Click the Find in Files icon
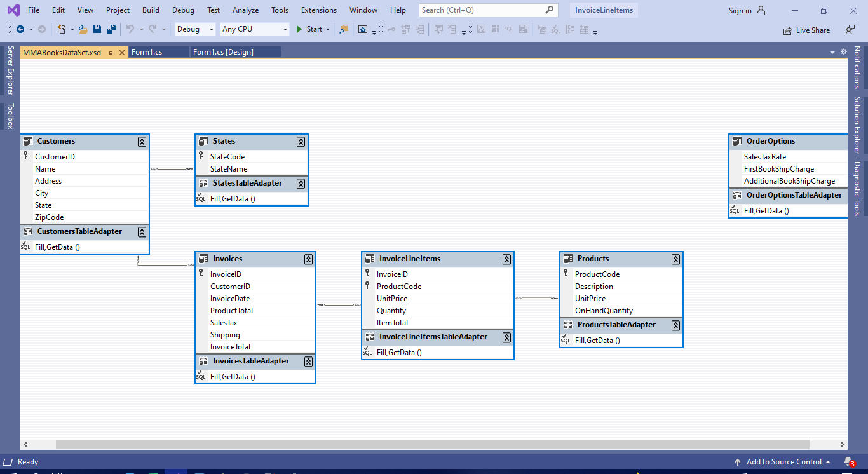868x474 pixels. [x=344, y=29]
